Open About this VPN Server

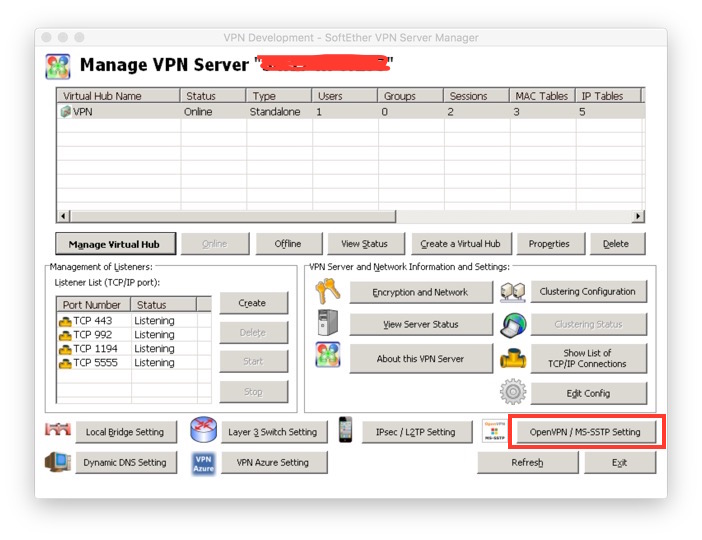420,358
